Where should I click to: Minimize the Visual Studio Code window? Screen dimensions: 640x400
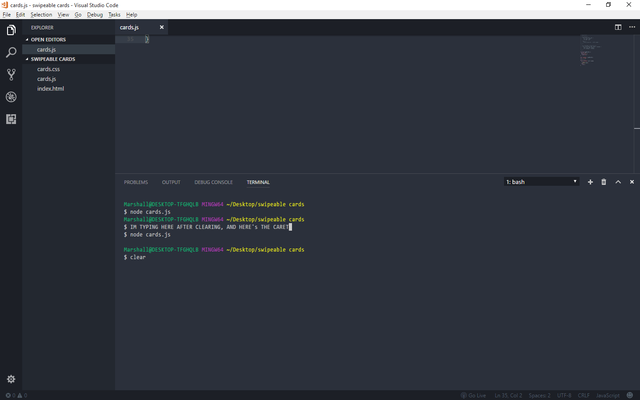coord(588,4)
